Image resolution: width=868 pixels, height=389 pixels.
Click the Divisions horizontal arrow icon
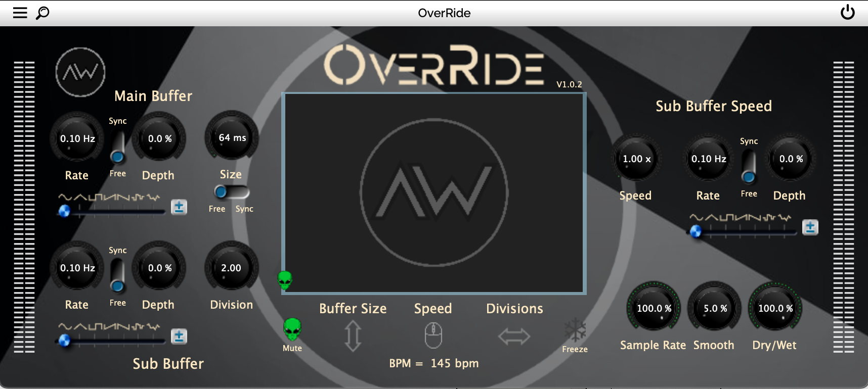point(514,336)
